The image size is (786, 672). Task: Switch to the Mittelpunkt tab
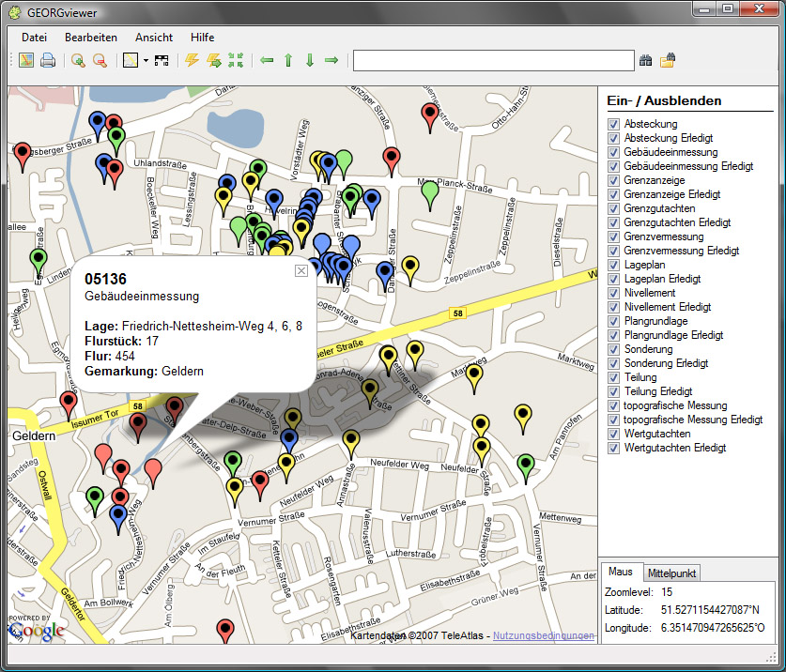click(x=671, y=573)
